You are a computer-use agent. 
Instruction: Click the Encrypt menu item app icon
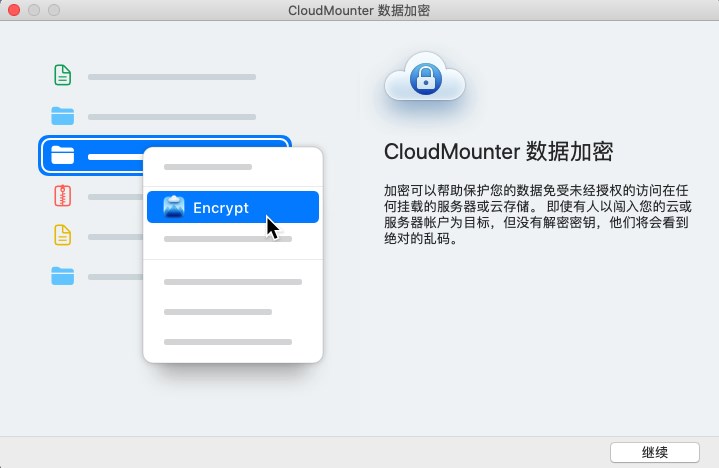coord(174,207)
